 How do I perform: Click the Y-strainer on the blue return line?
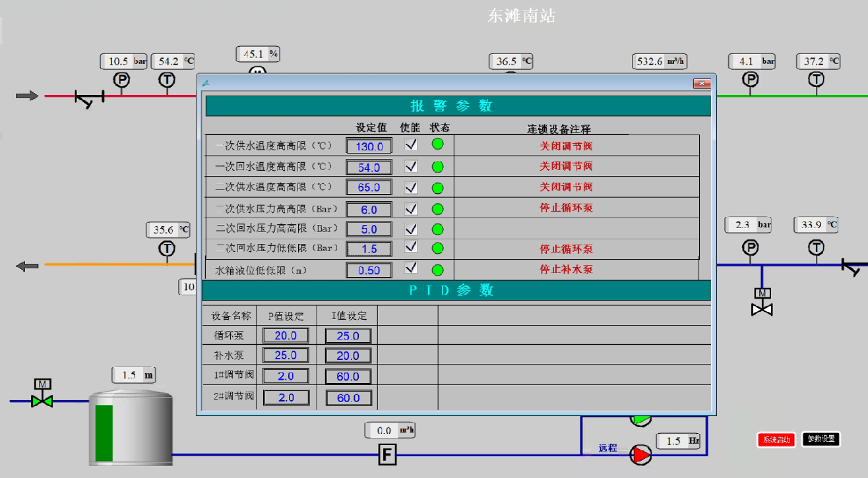[855, 268]
